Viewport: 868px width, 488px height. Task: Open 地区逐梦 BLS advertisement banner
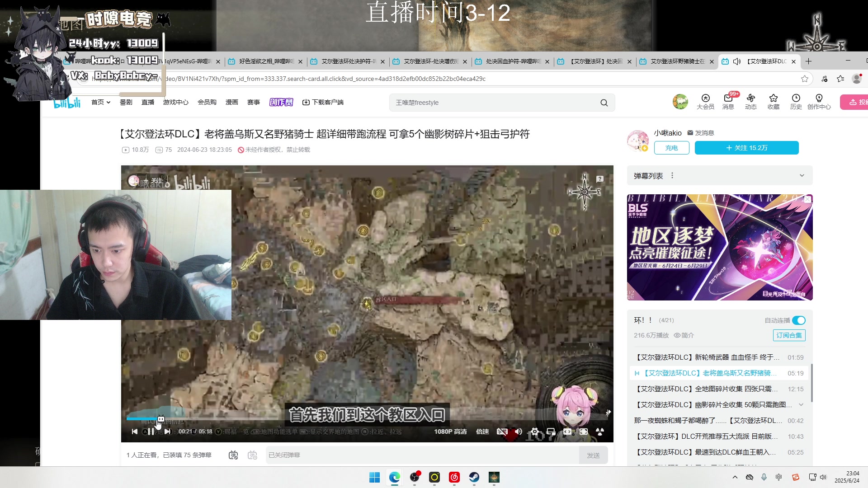720,247
